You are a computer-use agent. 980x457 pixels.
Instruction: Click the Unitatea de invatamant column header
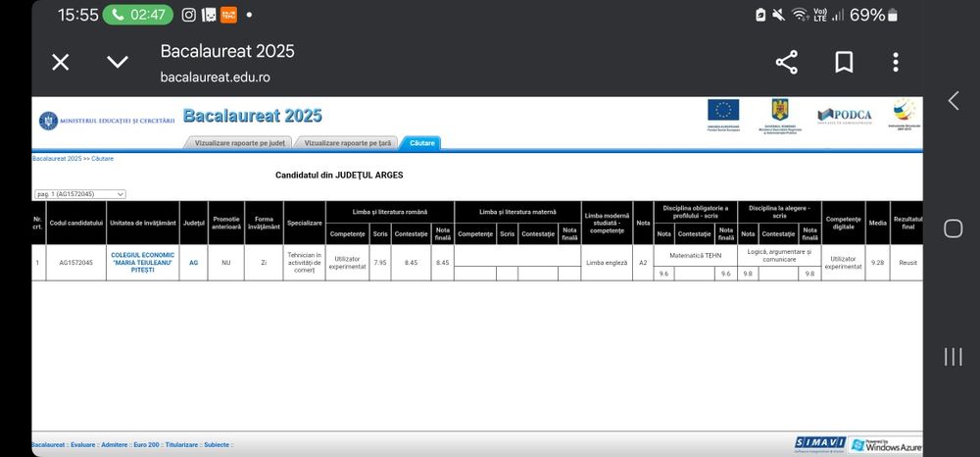pos(142,223)
